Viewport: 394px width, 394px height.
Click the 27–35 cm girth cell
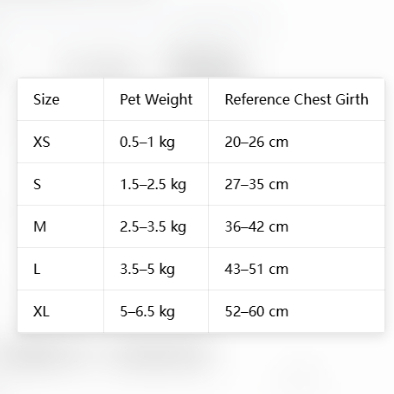tap(296, 184)
